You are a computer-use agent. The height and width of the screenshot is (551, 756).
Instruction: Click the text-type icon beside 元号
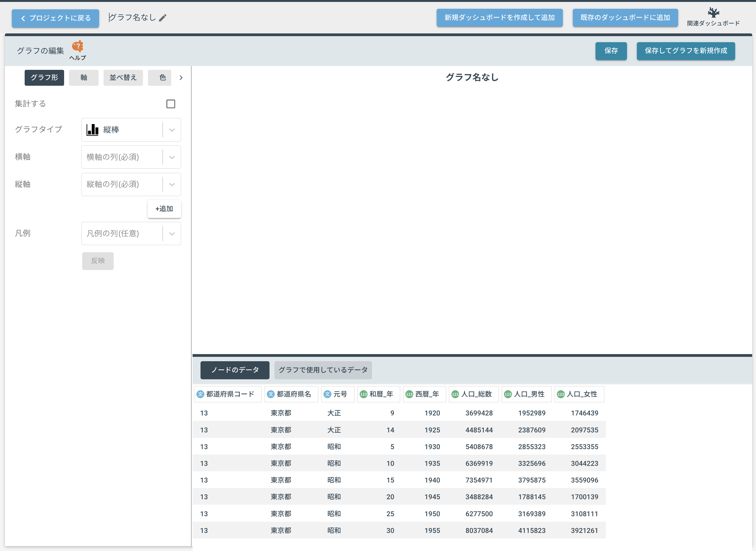(x=328, y=394)
